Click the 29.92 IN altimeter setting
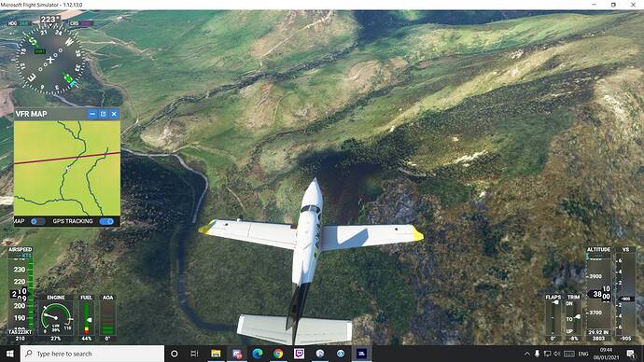 598,332
